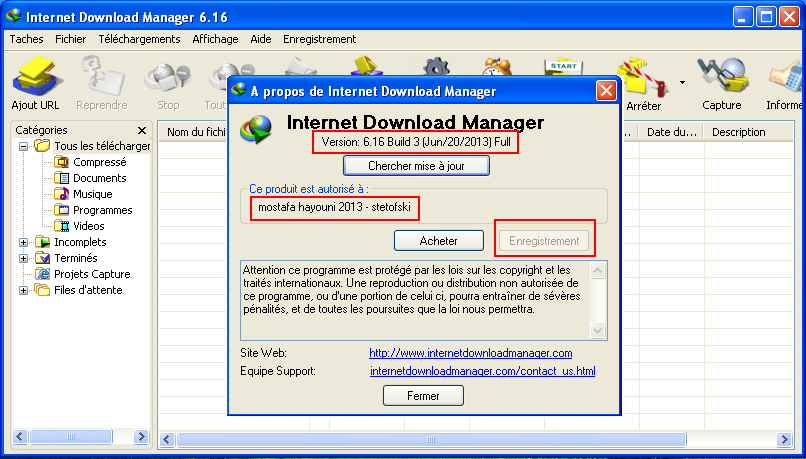The image size is (806, 459).
Task: Click left arrow of download list scrollbar
Action: point(167,439)
